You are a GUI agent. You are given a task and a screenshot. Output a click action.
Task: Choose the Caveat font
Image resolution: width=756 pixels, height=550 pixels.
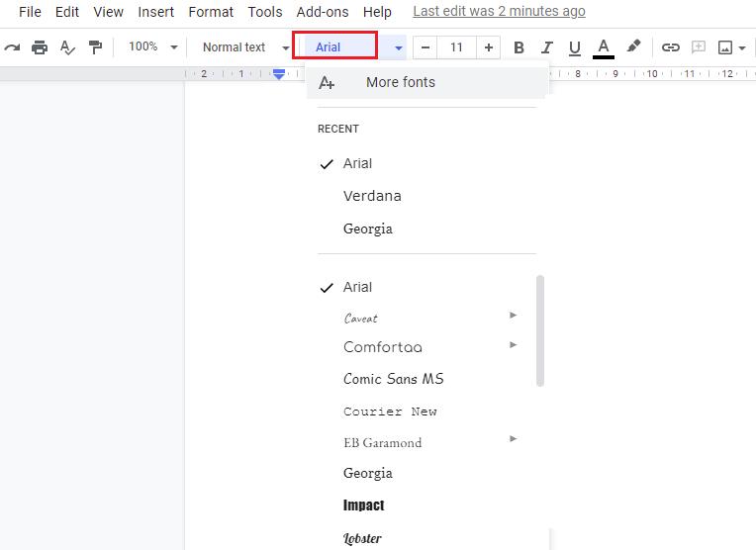(x=360, y=319)
